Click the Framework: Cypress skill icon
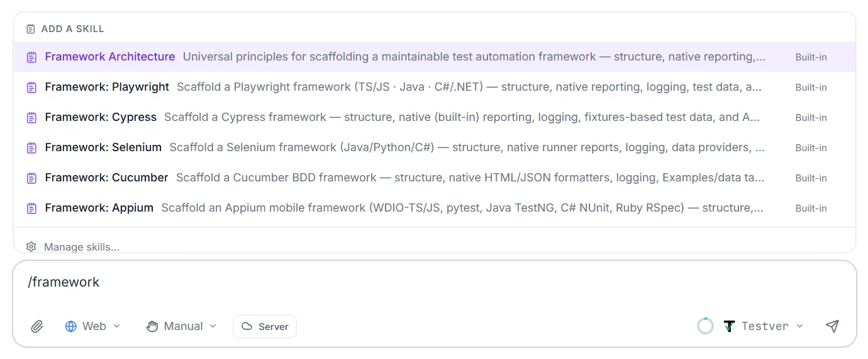 pos(31,118)
